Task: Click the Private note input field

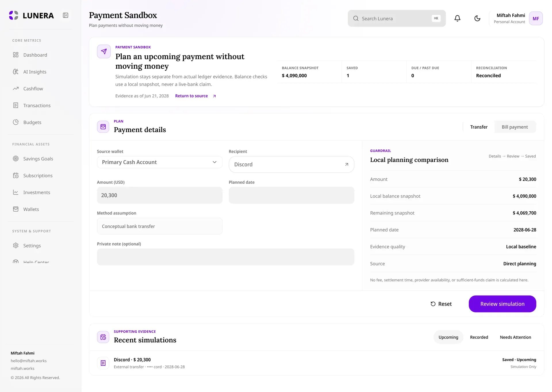Action: [225, 257]
